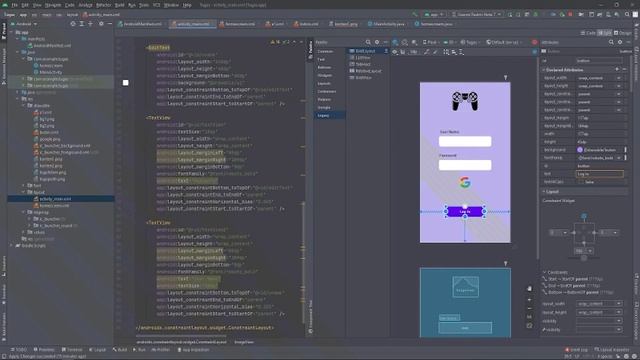Click the green hammer Make Project icon
640x360 pixels.
415,14
